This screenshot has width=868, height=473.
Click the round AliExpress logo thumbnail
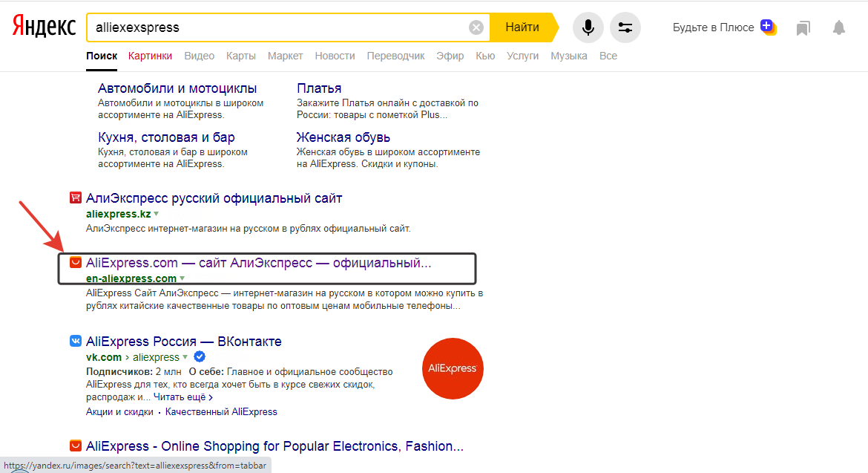click(453, 368)
